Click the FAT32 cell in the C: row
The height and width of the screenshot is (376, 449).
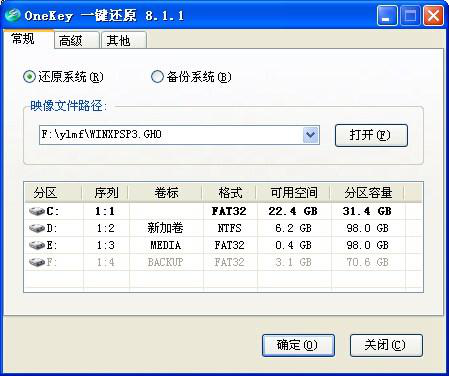coord(229,211)
